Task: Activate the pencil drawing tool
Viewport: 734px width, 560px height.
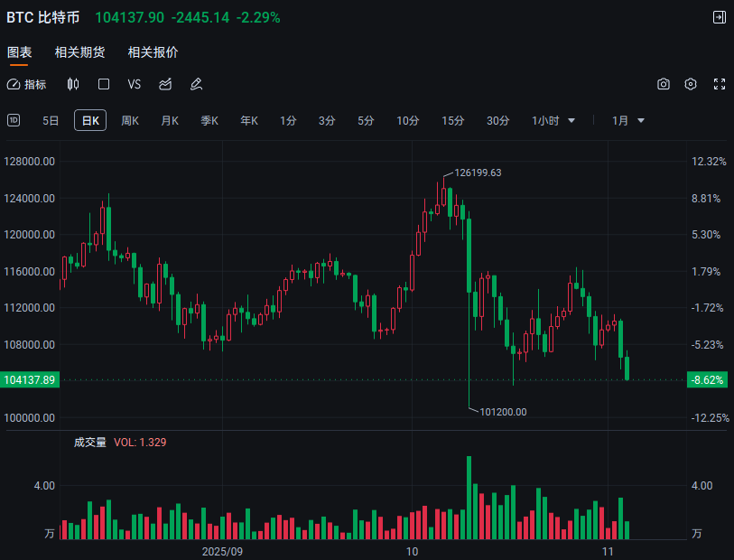Action: pos(196,84)
